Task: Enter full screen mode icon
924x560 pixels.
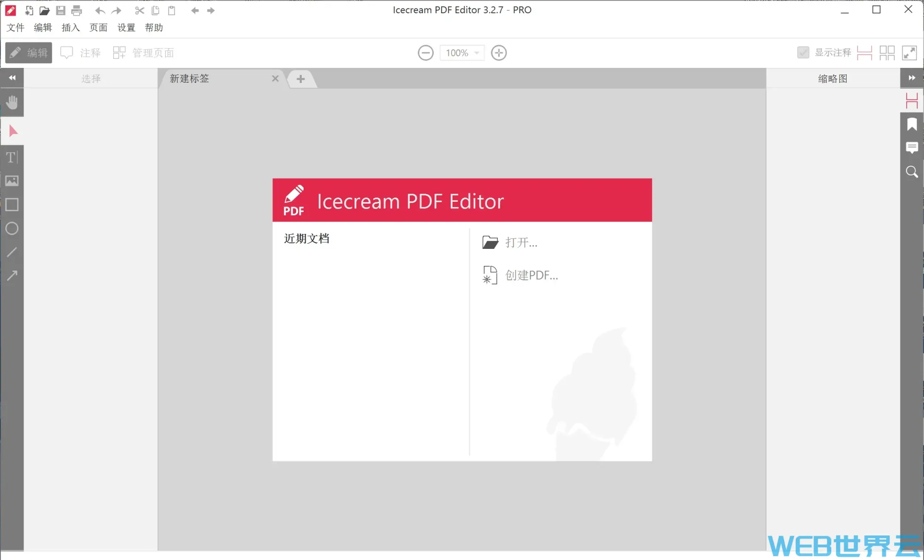Action: click(x=909, y=53)
